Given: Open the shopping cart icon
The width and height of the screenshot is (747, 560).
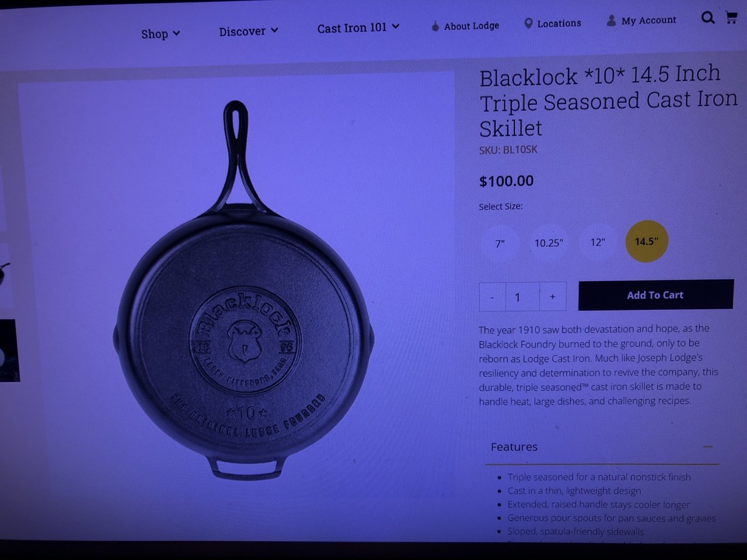Looking at the screenshot, I should tap(731, 17).
